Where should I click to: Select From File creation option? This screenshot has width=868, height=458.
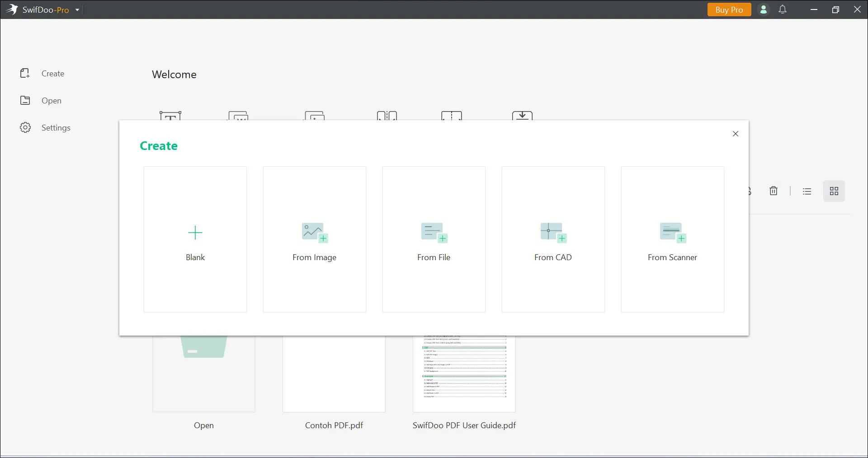[434, 239]
